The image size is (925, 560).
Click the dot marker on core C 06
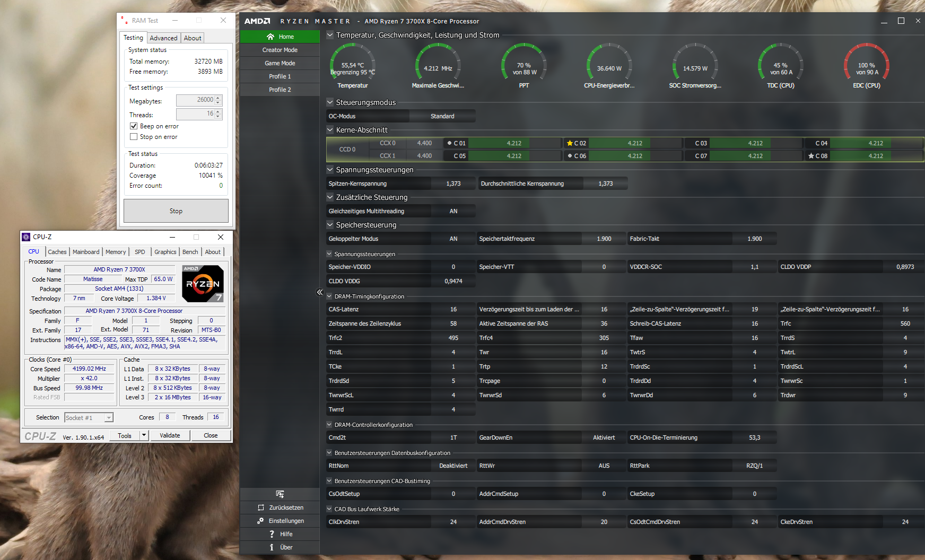coord(570,156)
